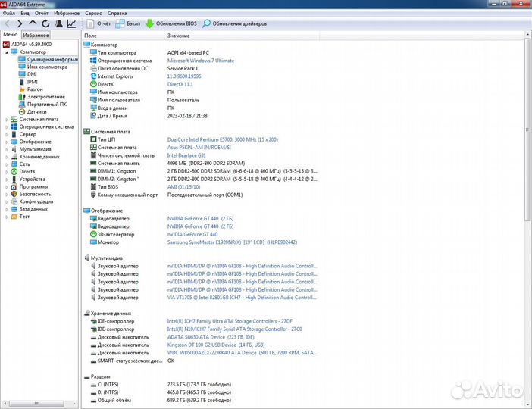Click the Back navigation arrow

(7, 23)
